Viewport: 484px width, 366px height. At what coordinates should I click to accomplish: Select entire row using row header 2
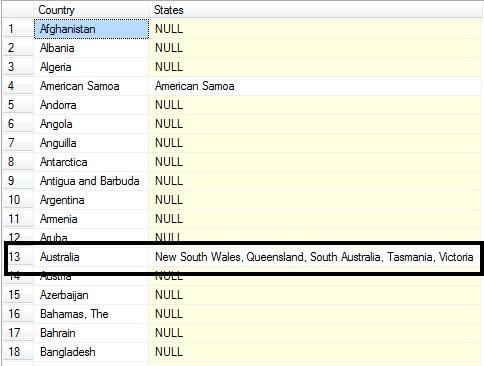pyautogui.click(x=18, y=48)
